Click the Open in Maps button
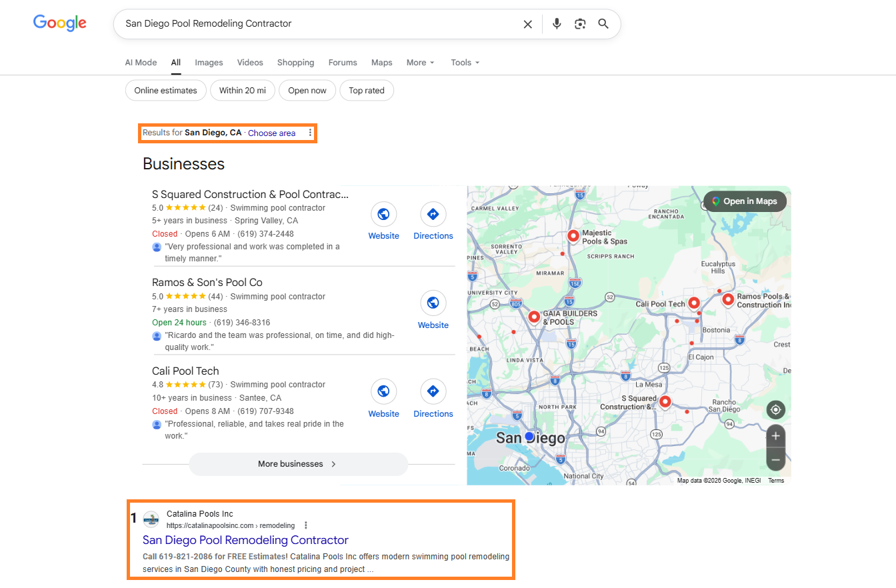This screenshot has height=588, width=896. point(745,201)
